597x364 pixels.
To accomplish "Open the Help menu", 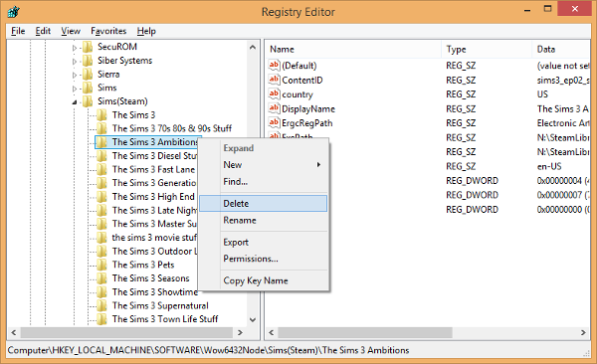I will 146,31.
